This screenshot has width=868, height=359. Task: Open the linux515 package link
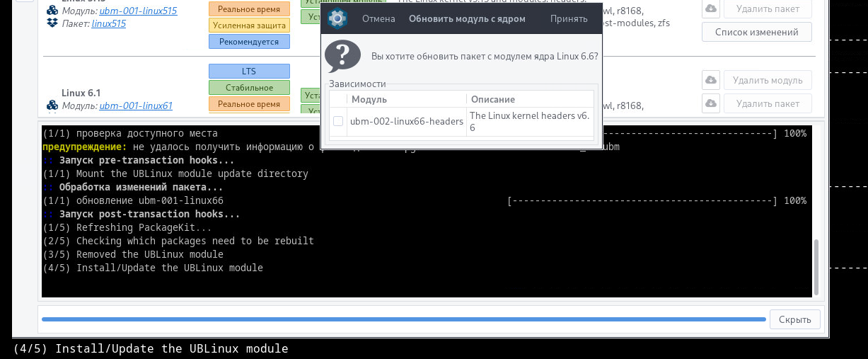(x=109, y=23)
